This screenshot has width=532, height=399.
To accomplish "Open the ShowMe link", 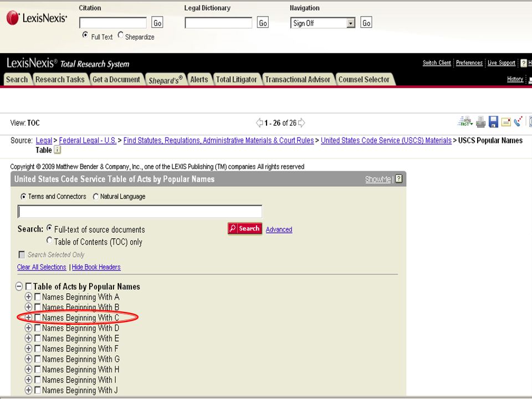I will pos(378,179).
